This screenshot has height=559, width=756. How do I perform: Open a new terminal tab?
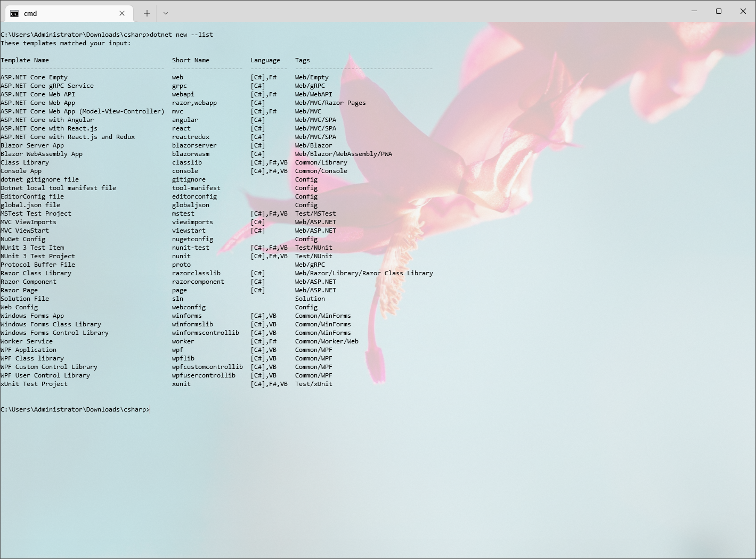[x=147, y=13]
